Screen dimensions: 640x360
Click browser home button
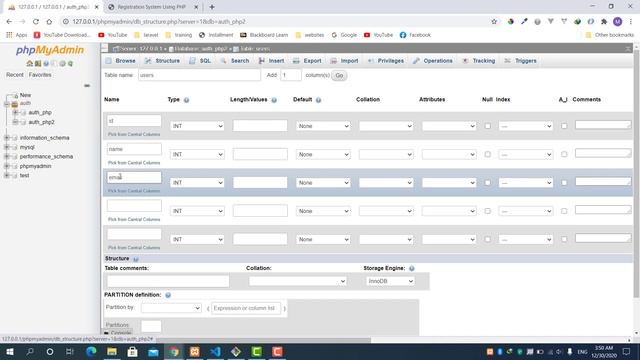coord(49,22)
